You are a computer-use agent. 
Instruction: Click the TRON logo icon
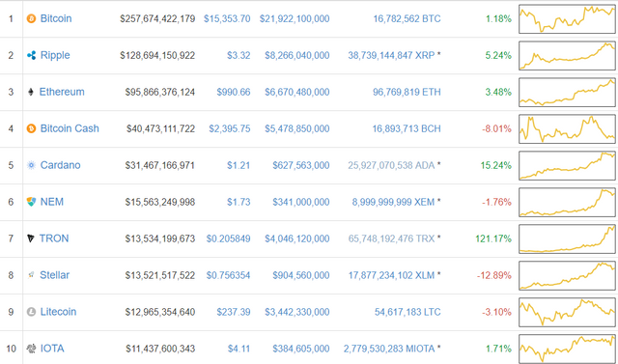pyautogui.click(x=31, y=238)
